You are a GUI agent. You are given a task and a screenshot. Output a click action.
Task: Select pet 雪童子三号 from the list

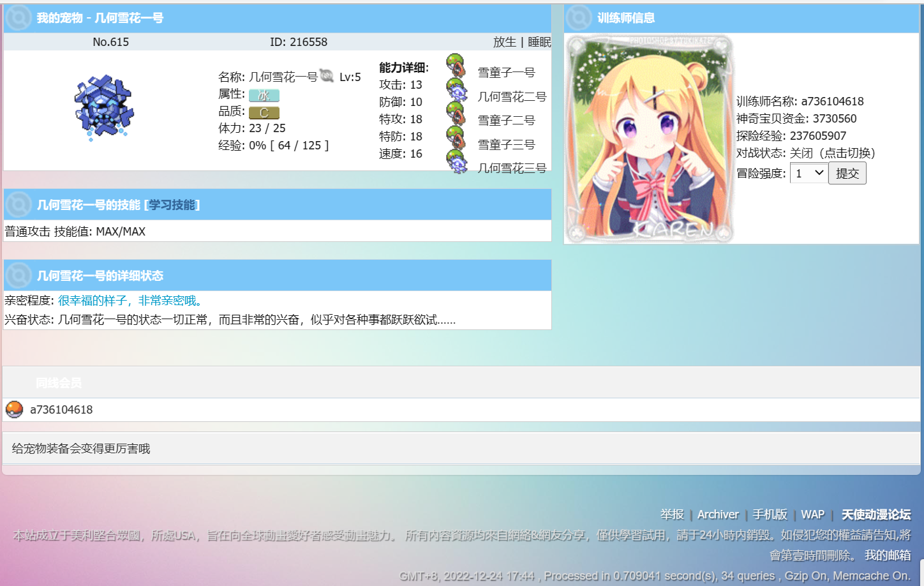pos(506,144)
